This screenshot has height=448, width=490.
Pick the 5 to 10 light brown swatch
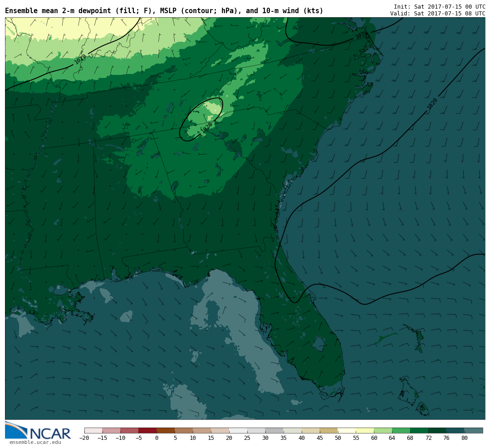coord(184,430)
